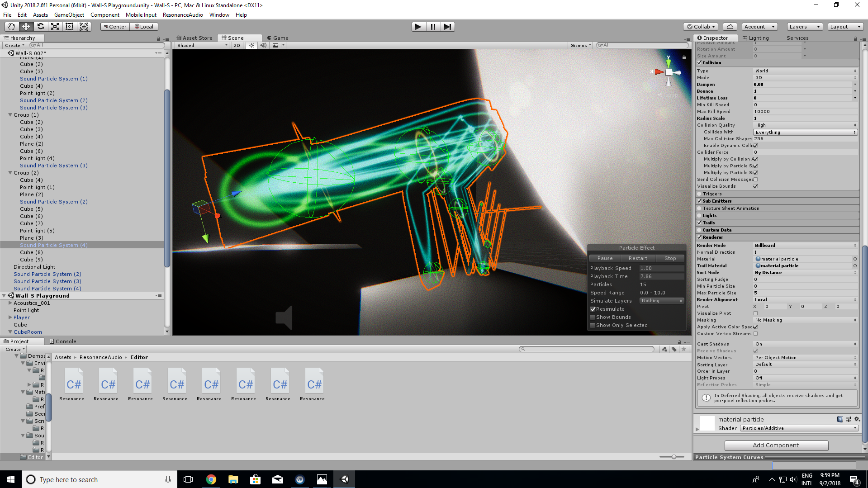Toggle scene lighting sun icon
This screenshot has height=488, width=868.
click(x=251, y=45)
